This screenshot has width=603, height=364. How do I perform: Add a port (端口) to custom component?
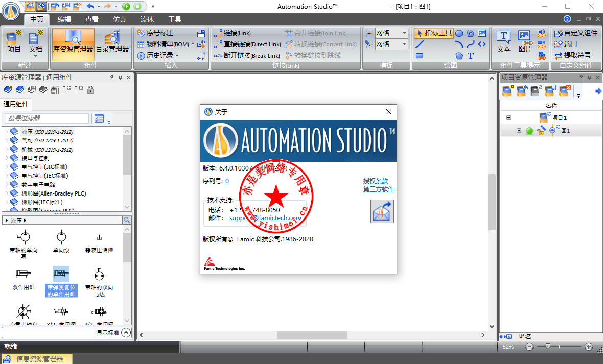(x=565, y=44)
